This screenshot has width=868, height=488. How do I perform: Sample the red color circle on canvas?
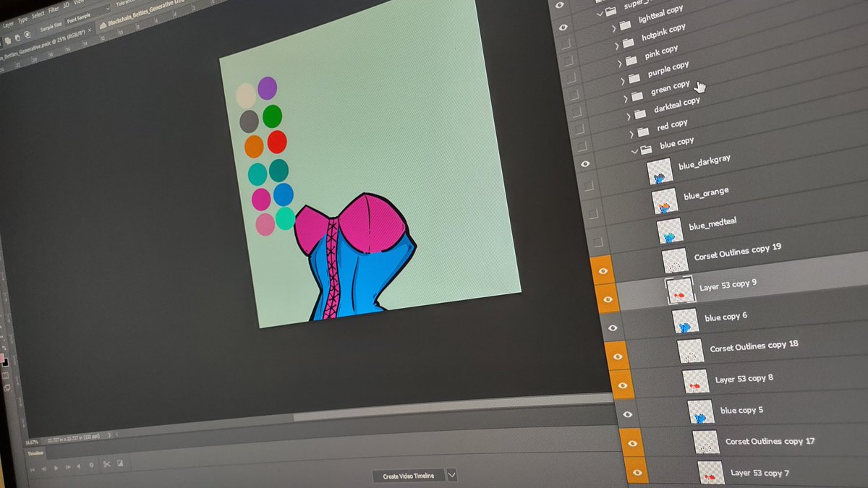point(277,142)
